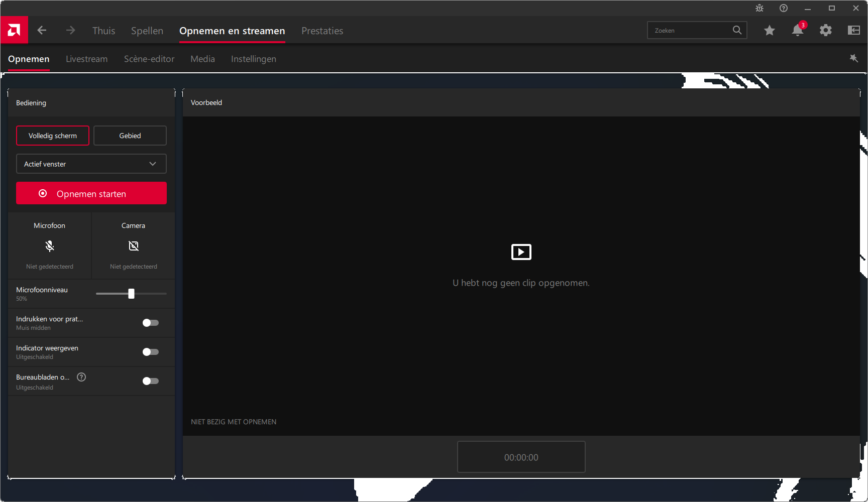This screenshot has height=502, width=868.
Task: Open settings gear icon
Action: tap(826, 31)
